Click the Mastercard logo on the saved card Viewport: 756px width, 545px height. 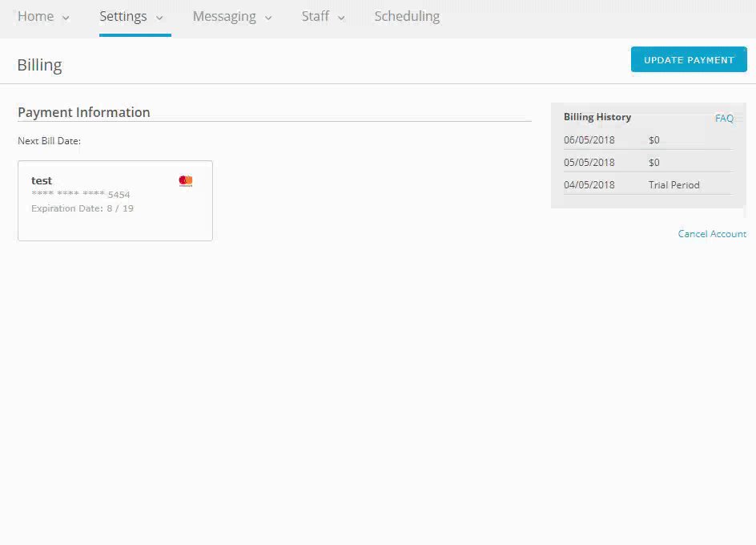(x=186, y=181)
